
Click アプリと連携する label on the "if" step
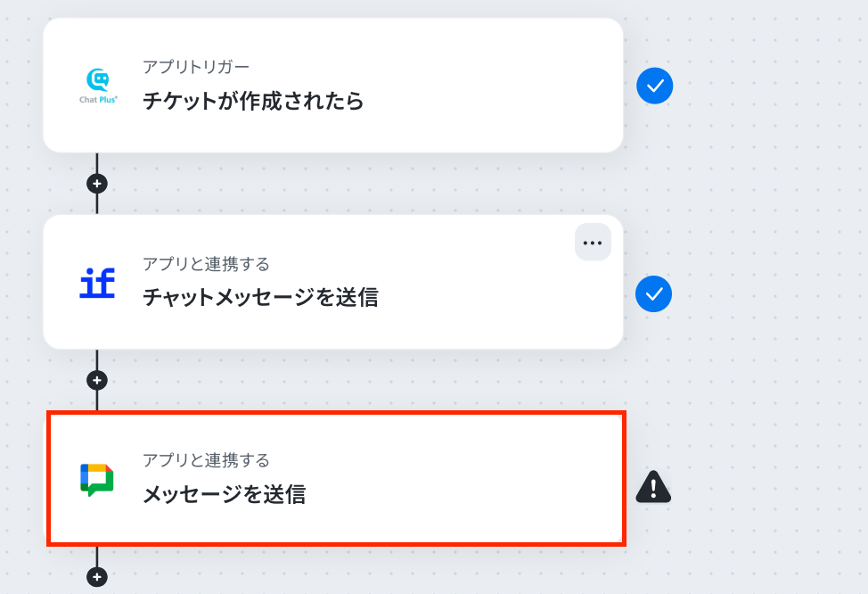point(206,264)
